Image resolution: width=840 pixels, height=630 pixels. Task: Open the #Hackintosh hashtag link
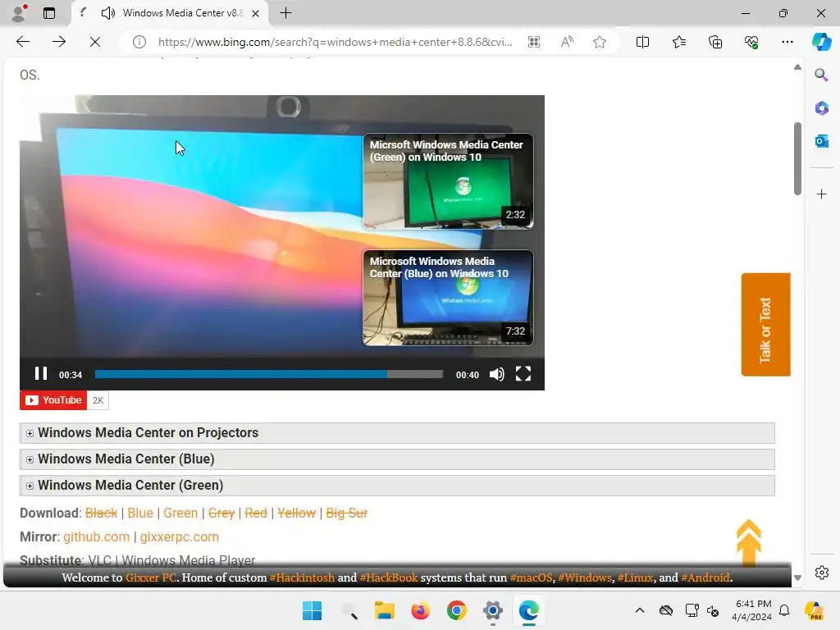coord(302,577)
